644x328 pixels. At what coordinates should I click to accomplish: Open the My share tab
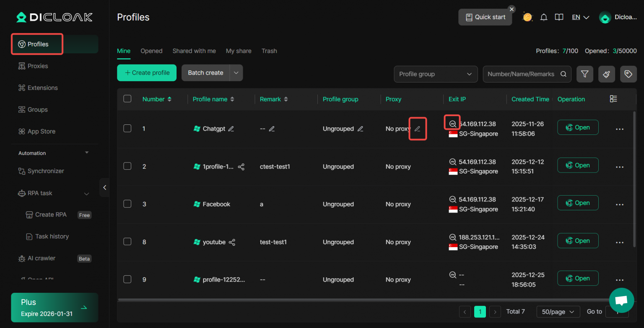(x=239, y=51)
